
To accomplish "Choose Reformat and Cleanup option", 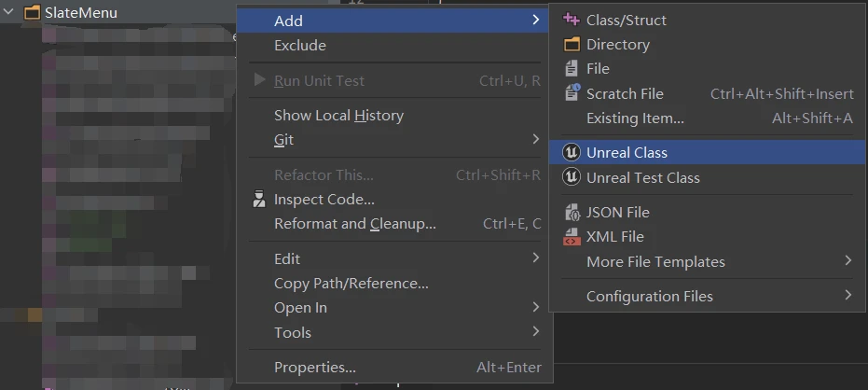I will point(354,224).
